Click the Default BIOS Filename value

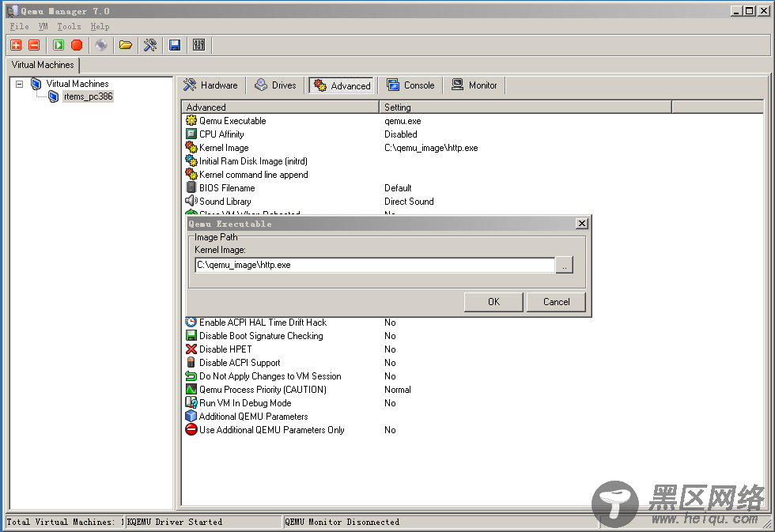coord(397,188)
